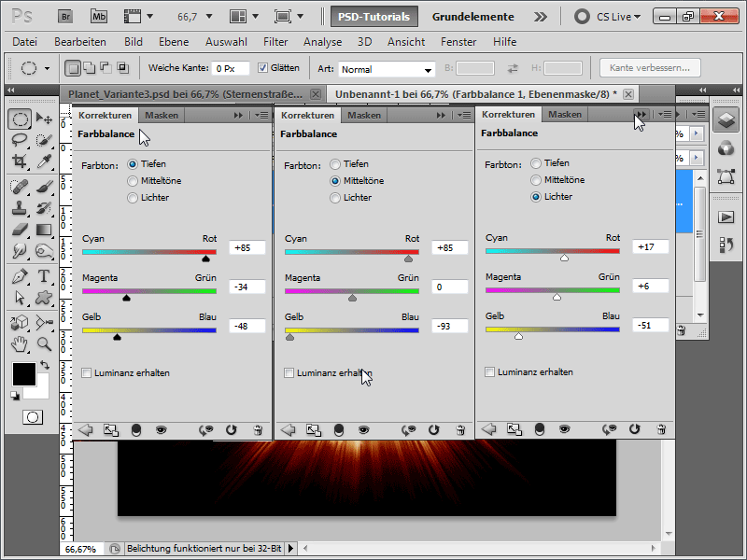Viewport: 747px width, 560px height.
Task: Open the Datei menu
Action: pos(24,42)
